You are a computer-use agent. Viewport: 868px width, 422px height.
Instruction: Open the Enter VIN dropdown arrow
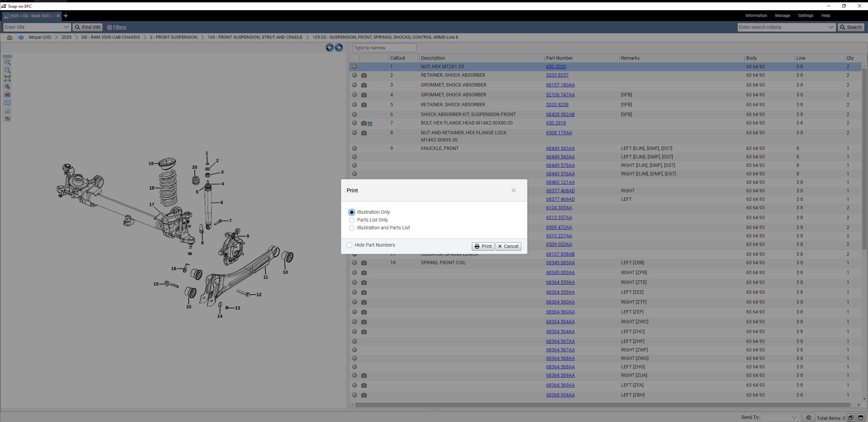[x=66, y=27]
